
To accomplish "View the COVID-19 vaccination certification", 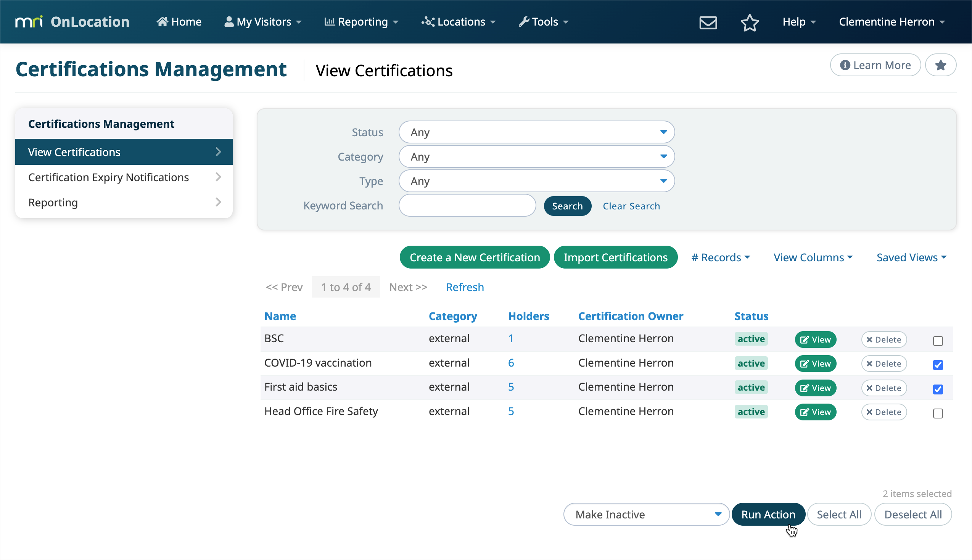I will pos(816,364).
